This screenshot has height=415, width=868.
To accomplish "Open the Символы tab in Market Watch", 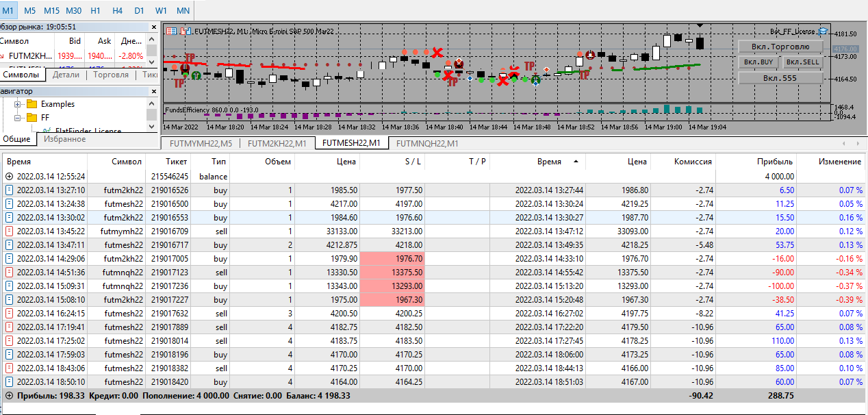I will [21, 75].
